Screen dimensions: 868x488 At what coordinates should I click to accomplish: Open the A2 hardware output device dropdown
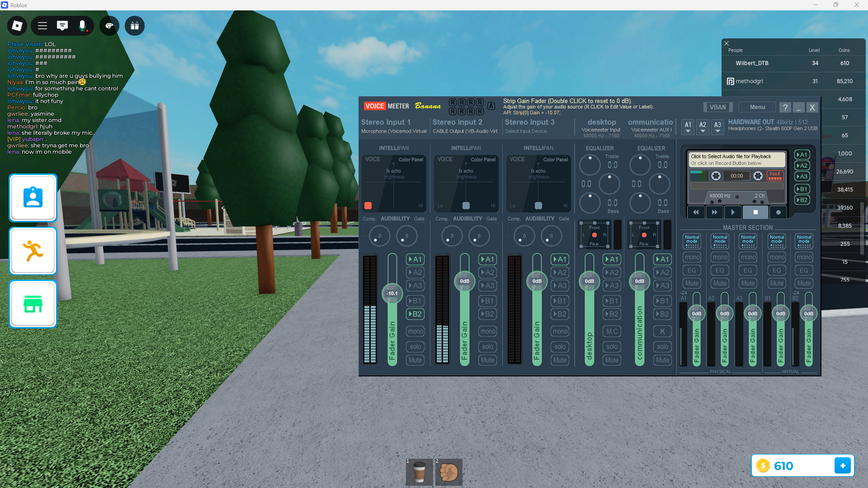tap(703, 127)
